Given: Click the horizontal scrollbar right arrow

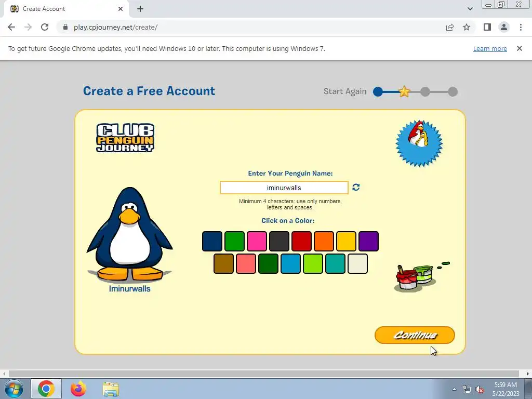Looking at the screenshot, I should (528, 374).
